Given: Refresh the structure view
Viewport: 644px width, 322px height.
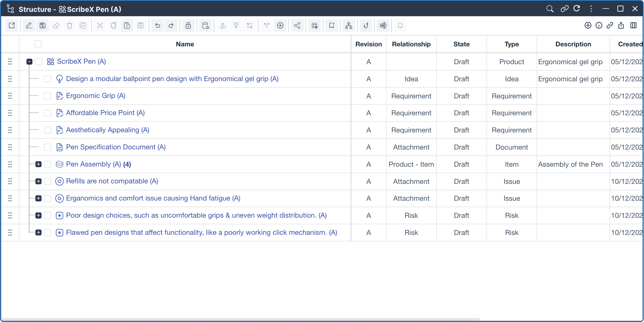Looking at the screenshot, I should [577, 9].
